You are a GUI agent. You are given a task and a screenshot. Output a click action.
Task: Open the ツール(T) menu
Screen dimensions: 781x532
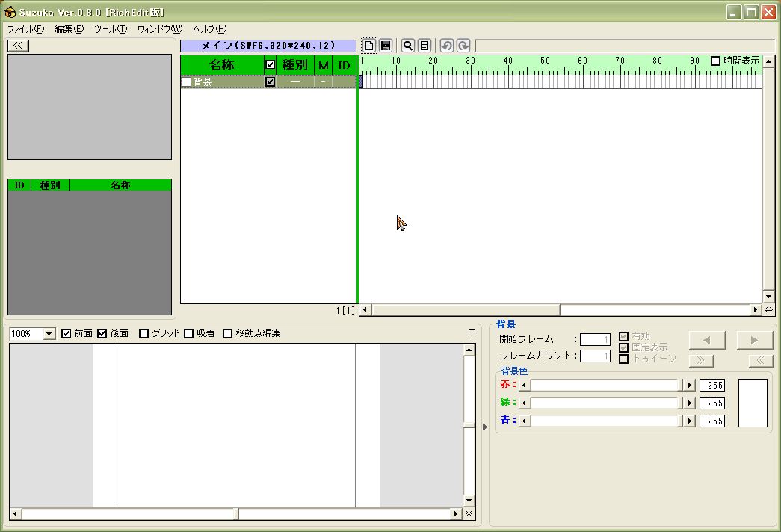click(x=111, y=29)
